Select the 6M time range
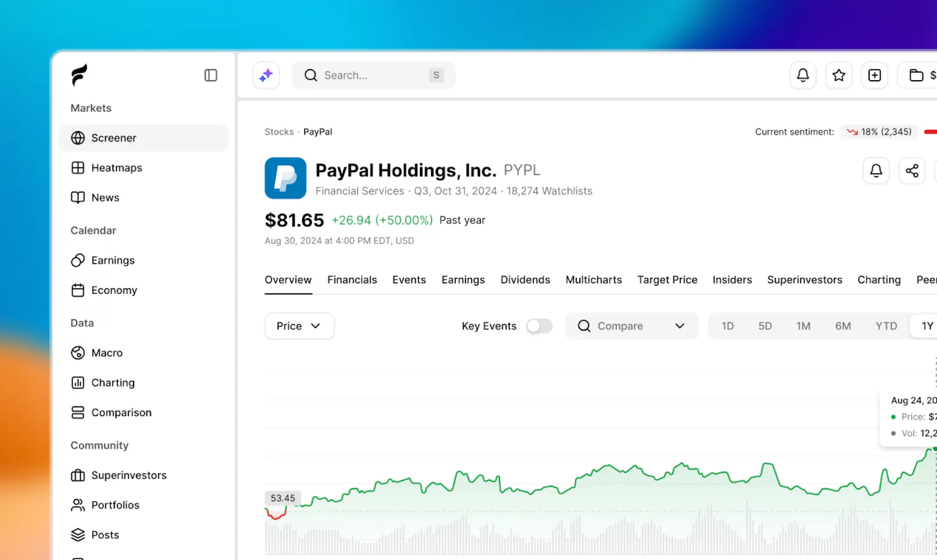Screen dimensions: 937x560 [843, 326]
